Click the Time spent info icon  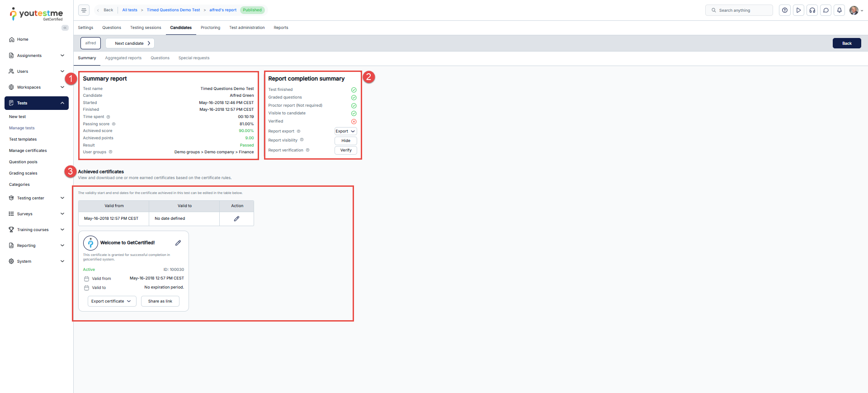pyautogui.click(x=108, y=117)
